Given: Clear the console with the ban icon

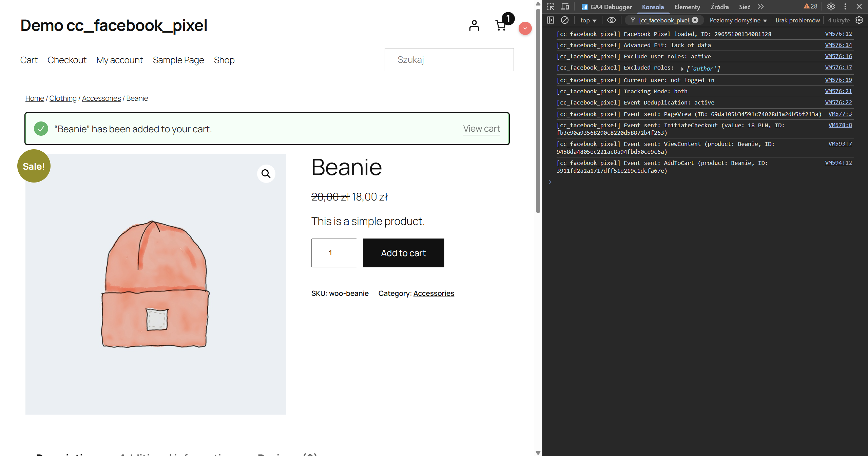Looking at the screenshot, I should click(x=564, y=20).
